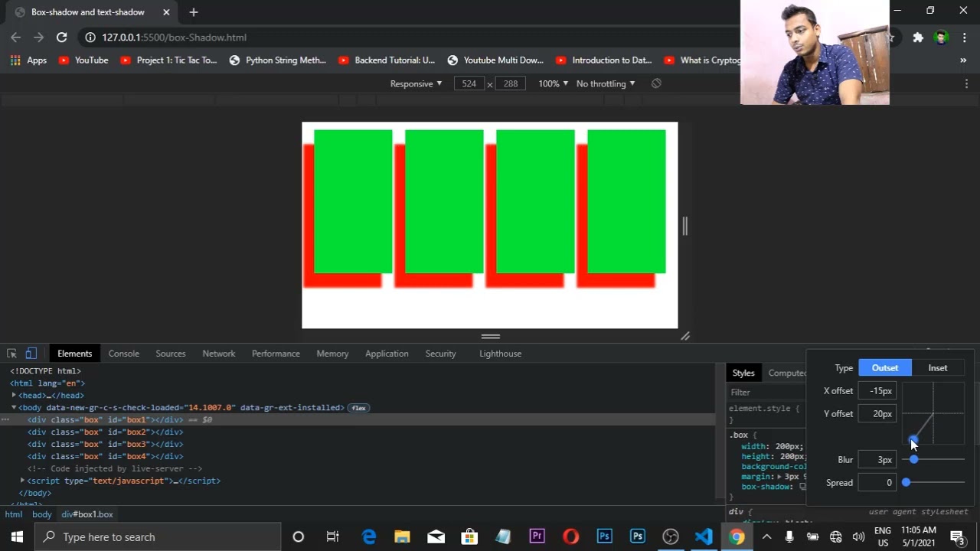Click the viewport height field showing 288
Image resolution: width=980 pixels, height=551 pixels.
pos(511,83)
